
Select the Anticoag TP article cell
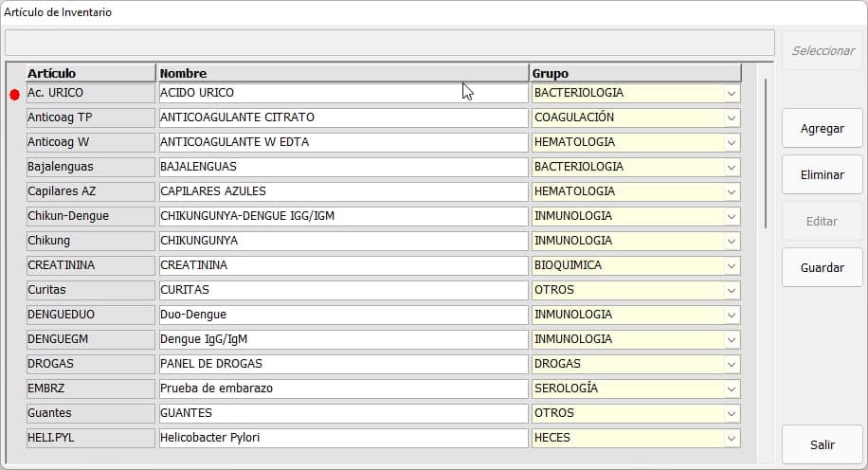pos(91,117)
